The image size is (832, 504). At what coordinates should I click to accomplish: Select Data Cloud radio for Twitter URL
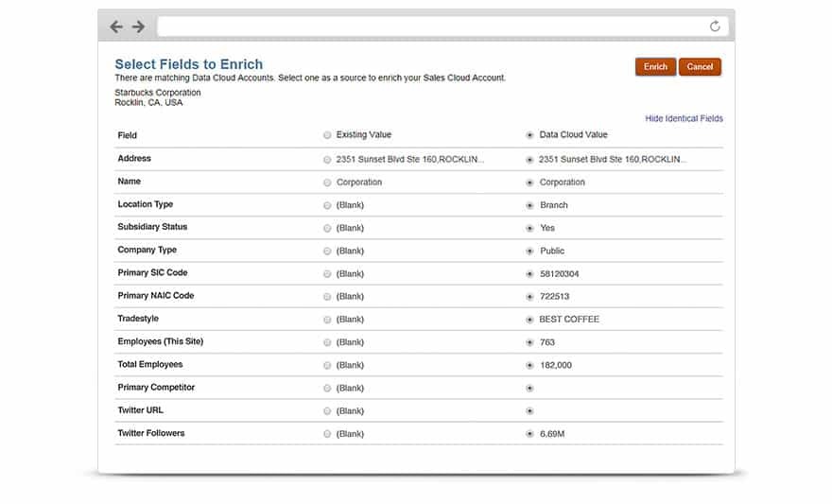[x=529, y=411]
